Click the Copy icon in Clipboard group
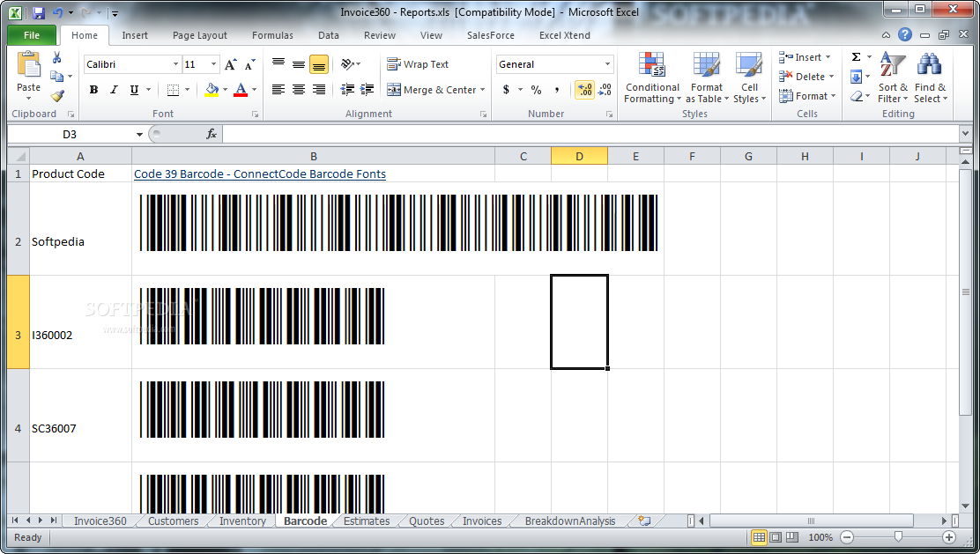The width and height of the screenshot is (980, 554). (57, 77)
